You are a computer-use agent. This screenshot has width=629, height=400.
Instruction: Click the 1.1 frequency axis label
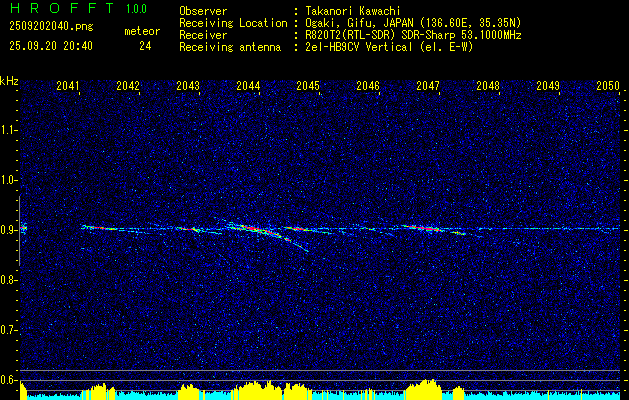click(x=8, y=130)
